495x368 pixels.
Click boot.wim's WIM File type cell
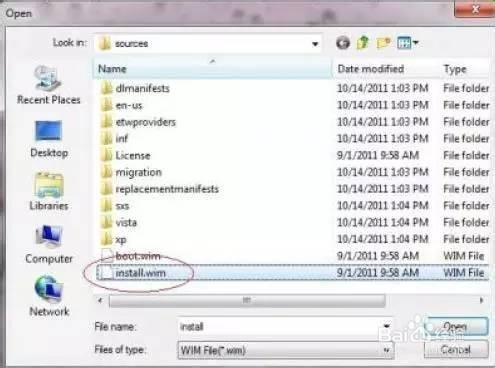pyautogui.click(x=464, y=256)
